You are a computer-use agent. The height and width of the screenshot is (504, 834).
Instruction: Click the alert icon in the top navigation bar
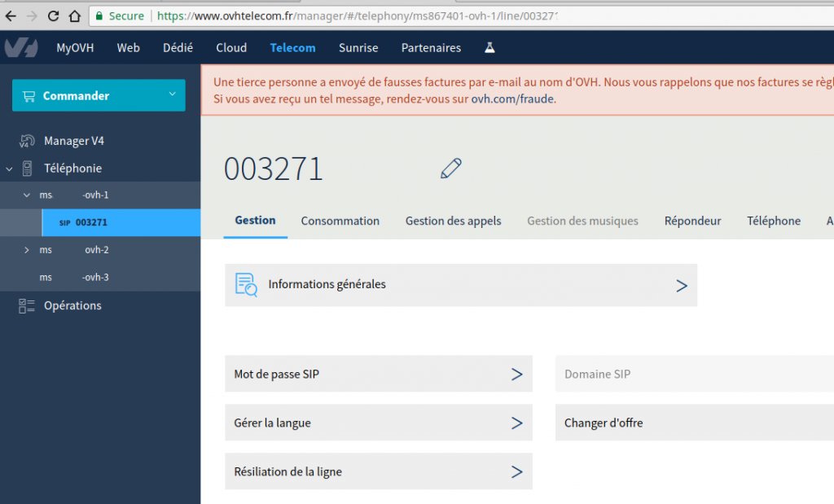pos(489,48)
